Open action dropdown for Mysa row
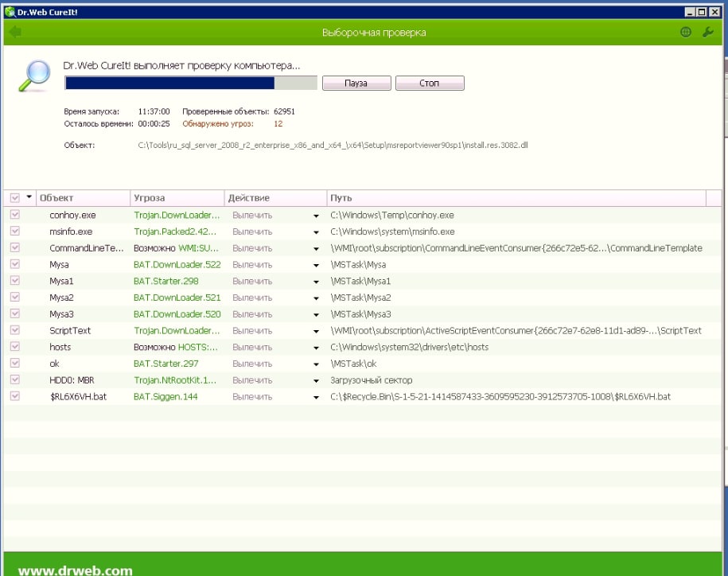Screen dimensions: 728x576 tap(316, 266)
